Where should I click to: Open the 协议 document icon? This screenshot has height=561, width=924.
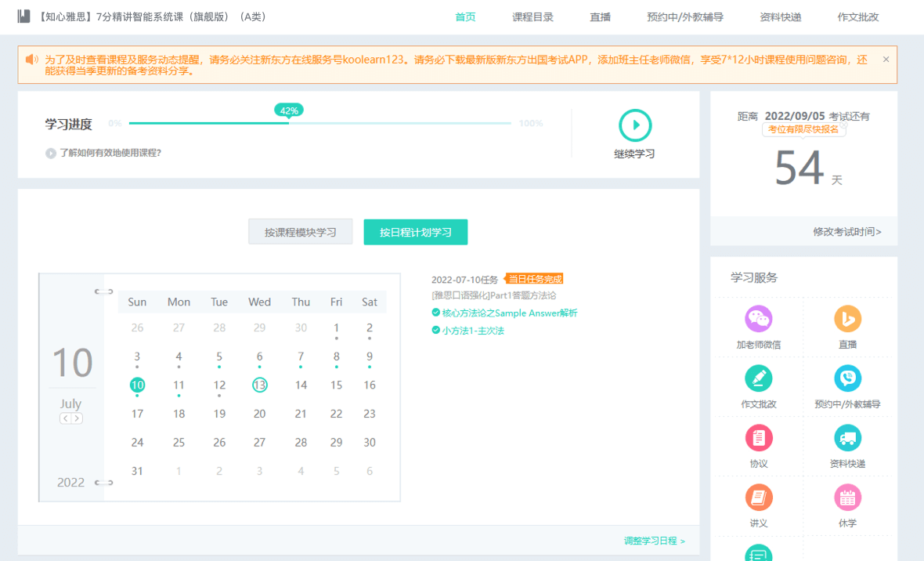(x=758, y=438)
